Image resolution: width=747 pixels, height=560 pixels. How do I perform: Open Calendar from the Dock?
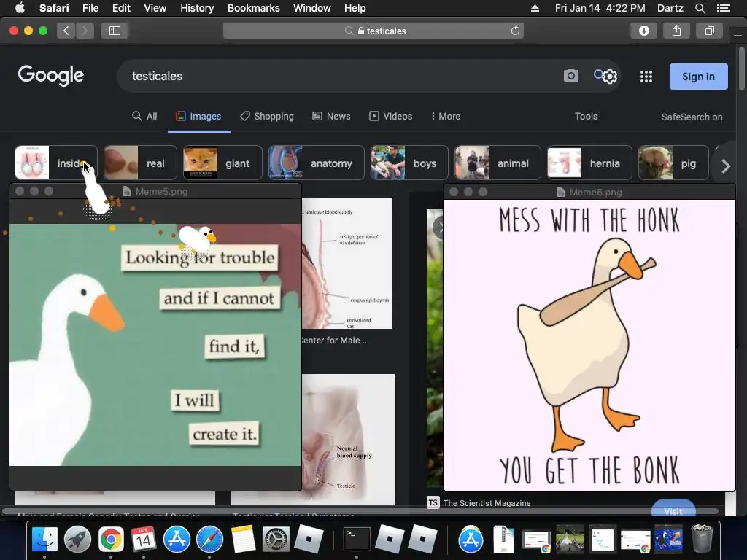click(144, 540)
